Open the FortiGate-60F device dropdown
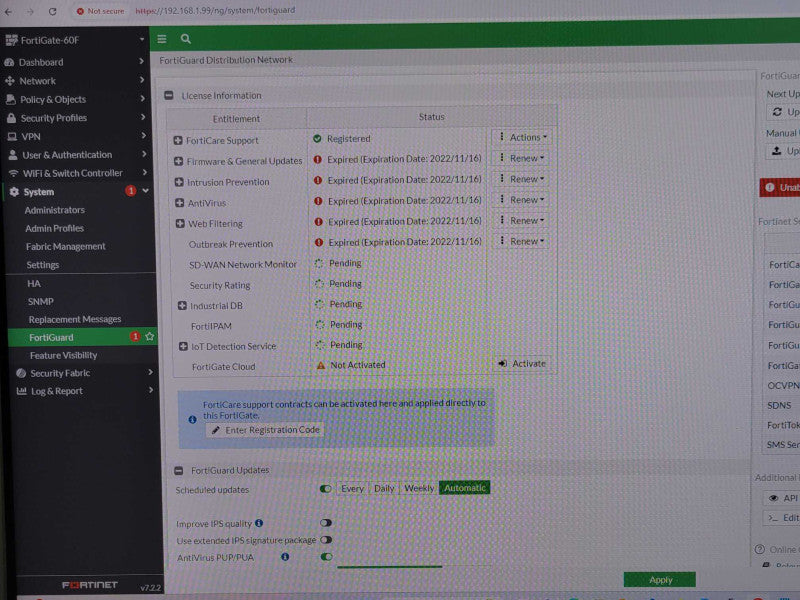The height and width of the screenshot is (600, 800). (x=142, y=39)
